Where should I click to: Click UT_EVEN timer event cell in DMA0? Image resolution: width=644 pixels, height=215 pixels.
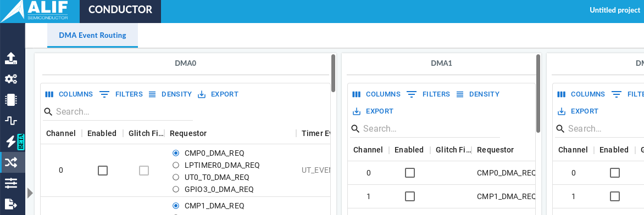pyautogui.click(x=316, y=170)
